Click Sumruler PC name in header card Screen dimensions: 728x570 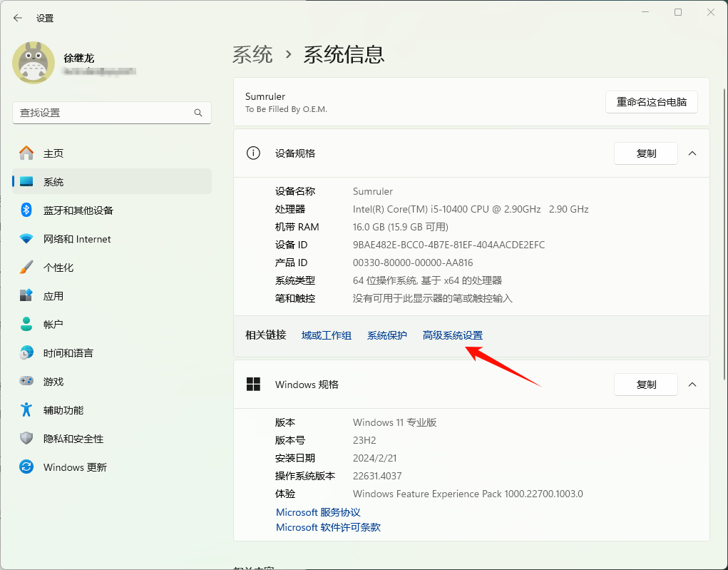265,96
